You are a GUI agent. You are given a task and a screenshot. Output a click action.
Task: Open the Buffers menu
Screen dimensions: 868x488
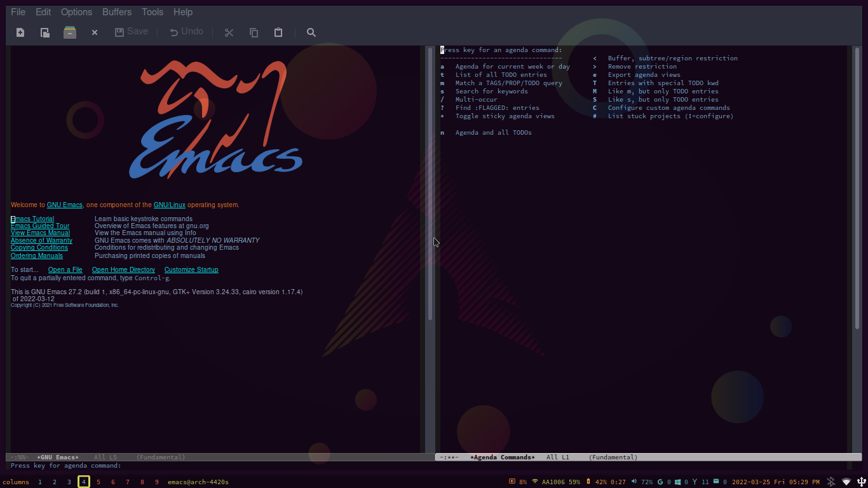click(117, 12)
